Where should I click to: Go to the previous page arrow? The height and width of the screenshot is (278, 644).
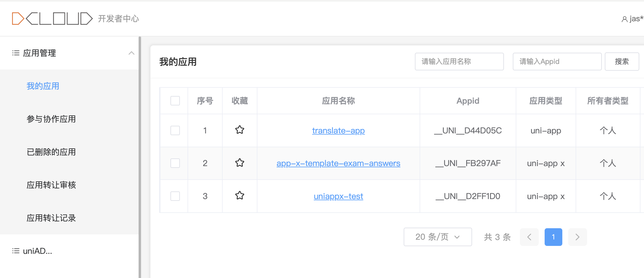click(x=529, y=237)
